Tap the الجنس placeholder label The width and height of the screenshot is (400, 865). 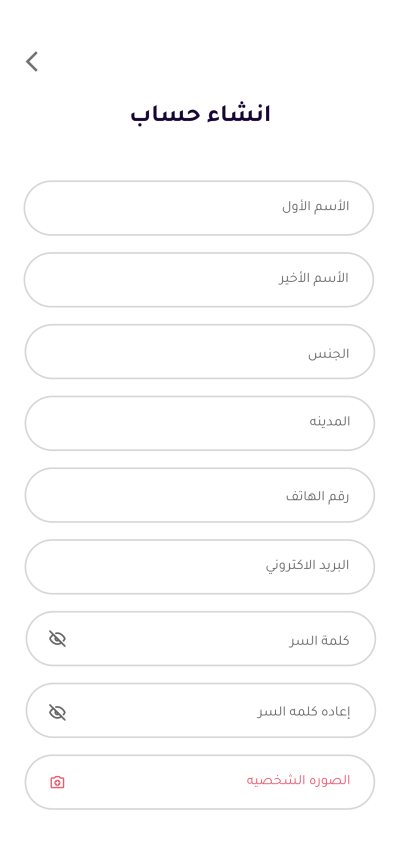tap(328, 353)
